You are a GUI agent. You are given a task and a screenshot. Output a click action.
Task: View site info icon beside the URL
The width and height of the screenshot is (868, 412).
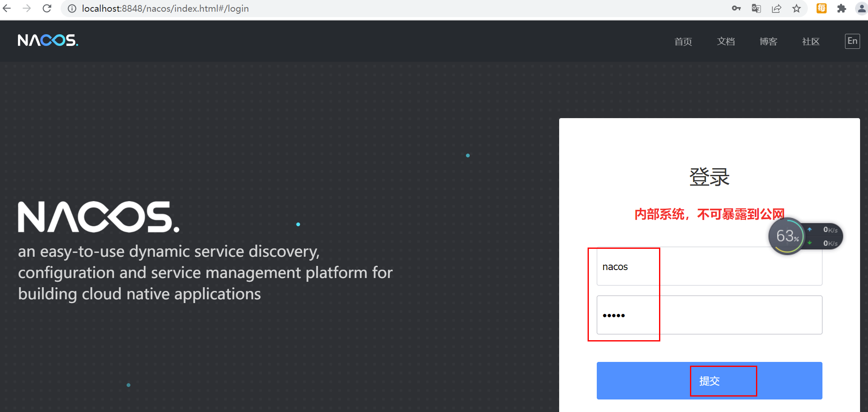coord(72,8)
